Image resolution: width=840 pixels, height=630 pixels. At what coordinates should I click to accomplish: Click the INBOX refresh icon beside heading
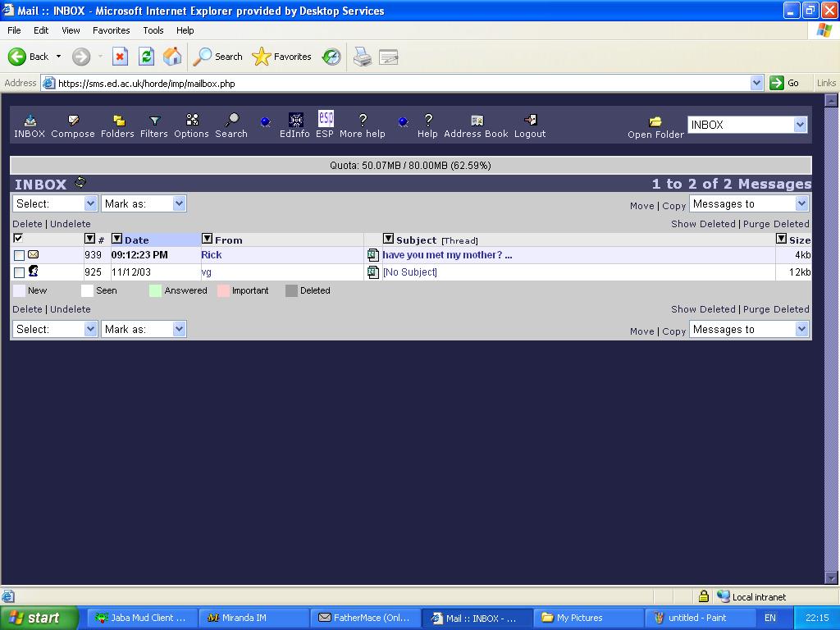tap(80, 183)
